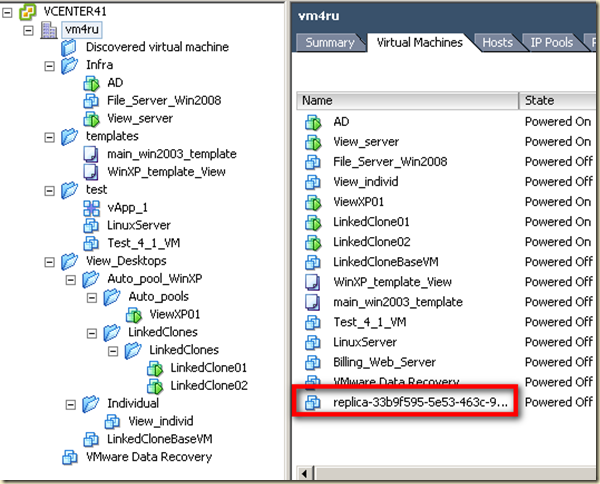Click the WinXP_template_View icon in the list
Screen dimensions: 600x484
(312, 282)
